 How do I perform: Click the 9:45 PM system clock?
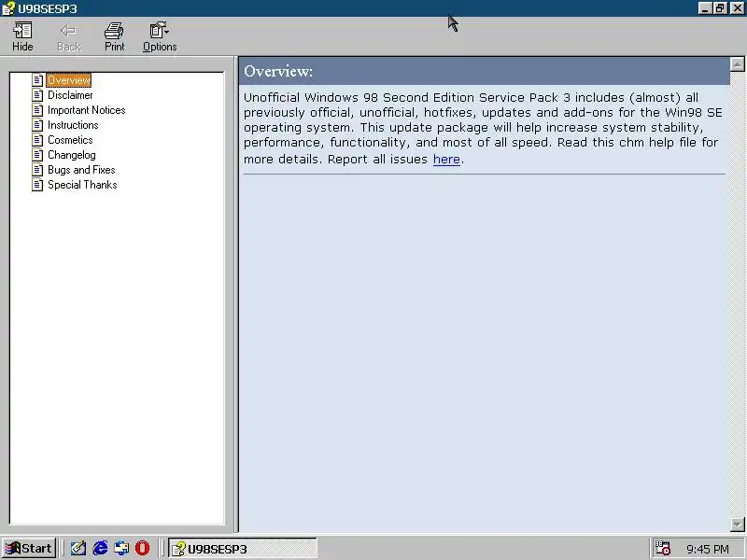click(708, 549)
